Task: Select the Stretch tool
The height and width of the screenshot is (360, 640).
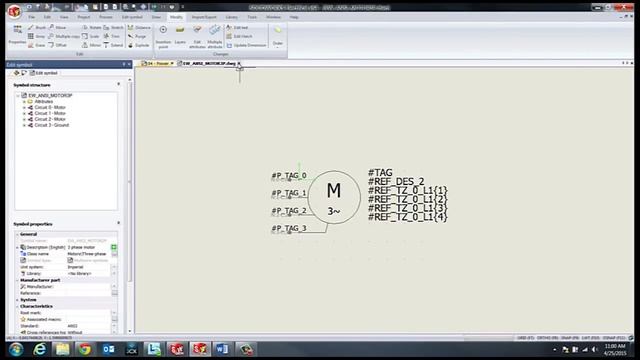Action: coord(113,27)
